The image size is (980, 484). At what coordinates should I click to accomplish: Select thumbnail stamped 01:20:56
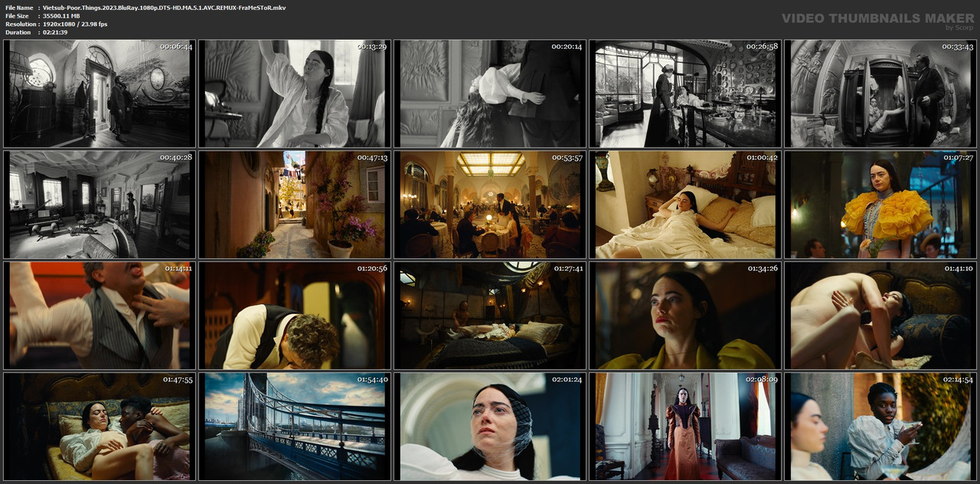[x=294, y=316]
